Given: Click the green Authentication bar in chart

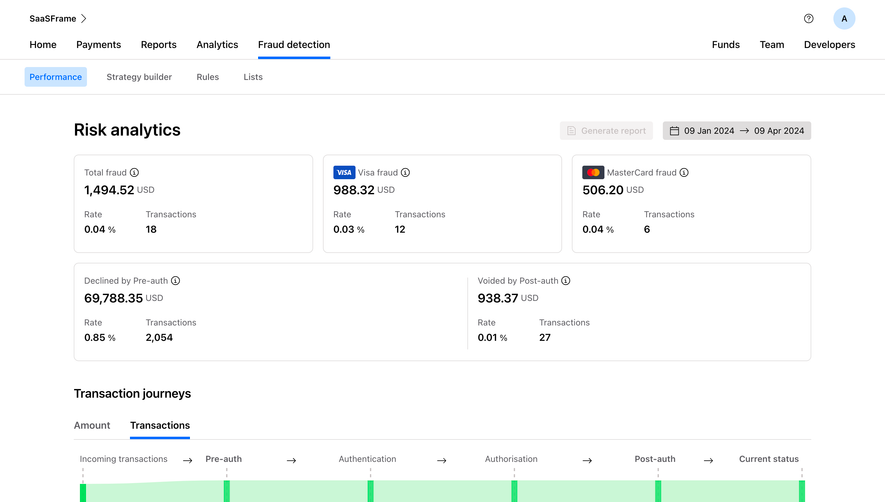Looking at the screenshot, I should [x=371, y=491].
